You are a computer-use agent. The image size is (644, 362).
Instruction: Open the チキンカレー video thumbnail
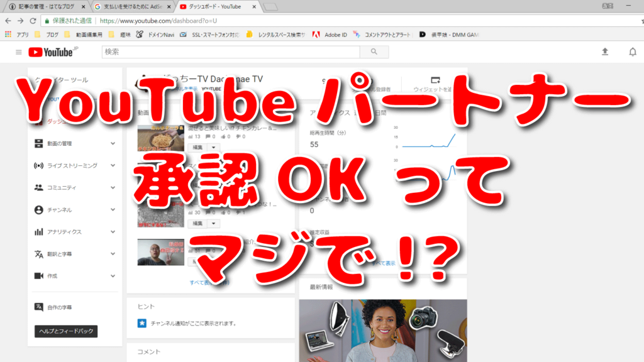(x=160, y=138)
